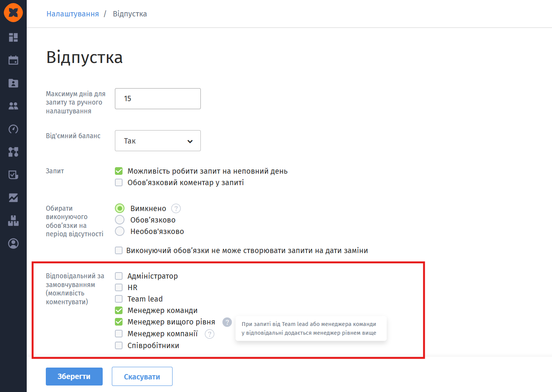Open the Від'ємний баланс dropdown
This screenshot has height=392, width=552.
coord(158,140)
